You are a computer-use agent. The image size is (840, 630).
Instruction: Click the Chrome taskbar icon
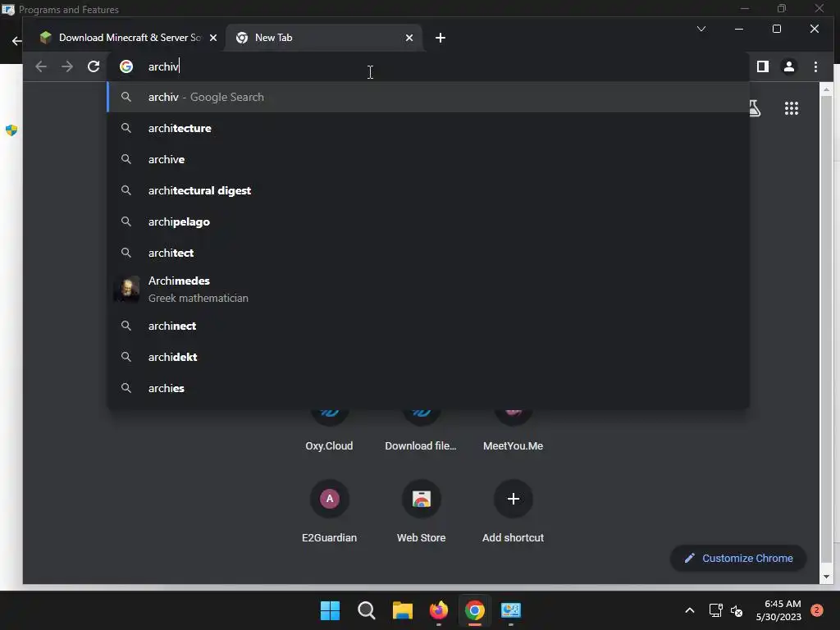coord(475,610)
